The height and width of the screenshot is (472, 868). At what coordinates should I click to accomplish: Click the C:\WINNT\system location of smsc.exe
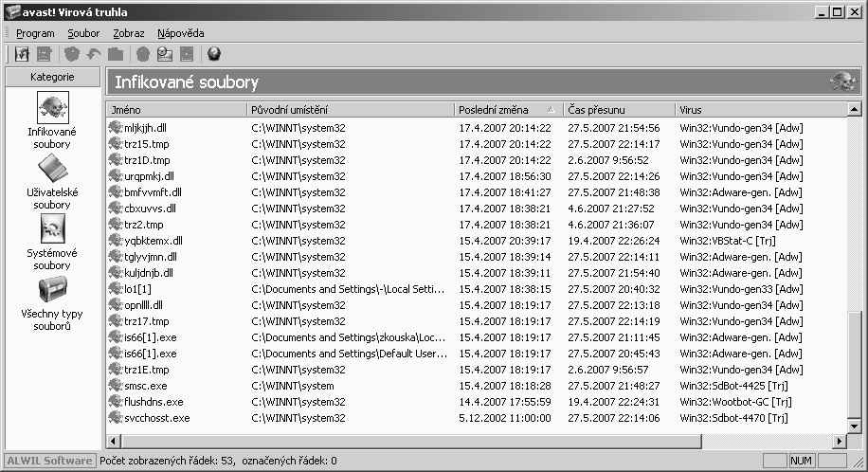292,386
